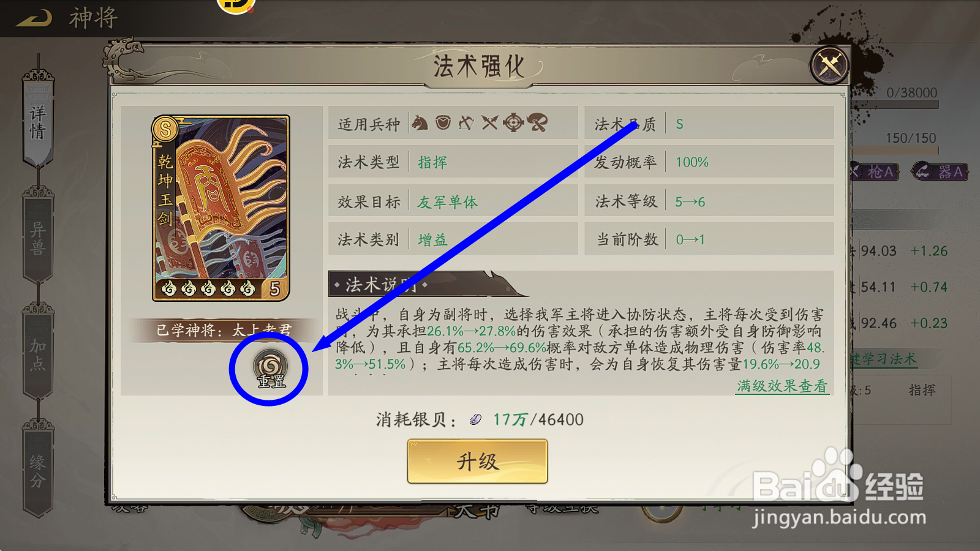Switch to the 异兽 side tab
Image resolution: width=980 pixels, height=551 pixels.
38,238
